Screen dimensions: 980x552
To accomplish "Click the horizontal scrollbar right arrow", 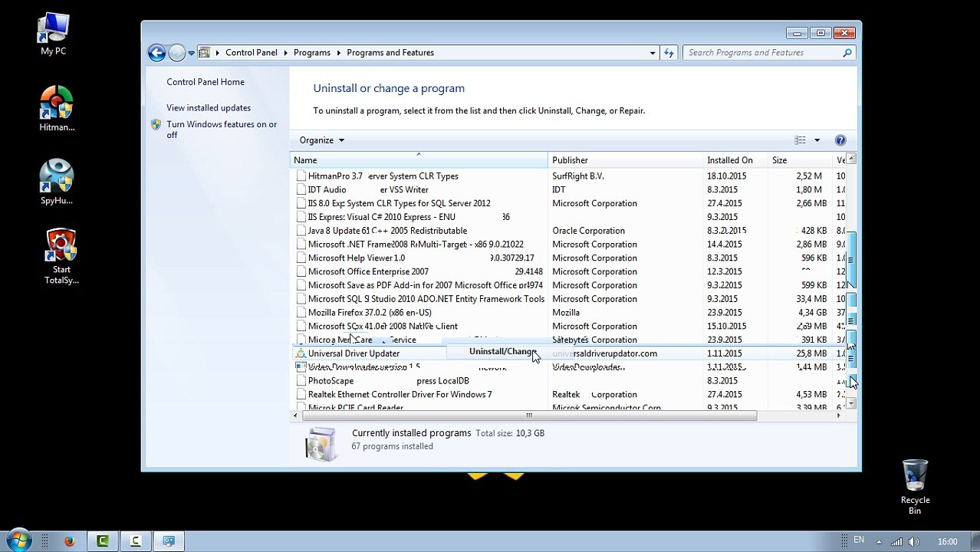I will pos(838,416).
